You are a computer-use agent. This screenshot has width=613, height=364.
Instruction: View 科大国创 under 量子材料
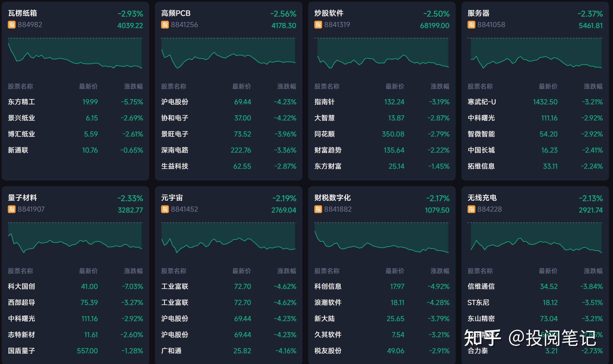click(22, 286)
